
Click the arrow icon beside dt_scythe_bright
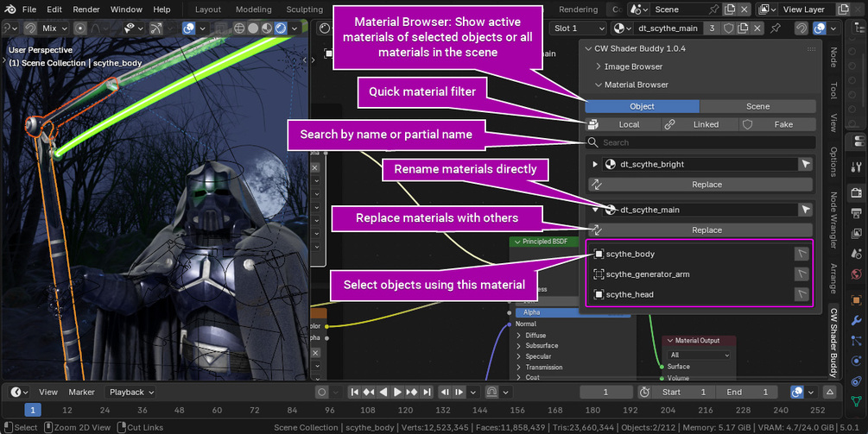coord(806,164)
